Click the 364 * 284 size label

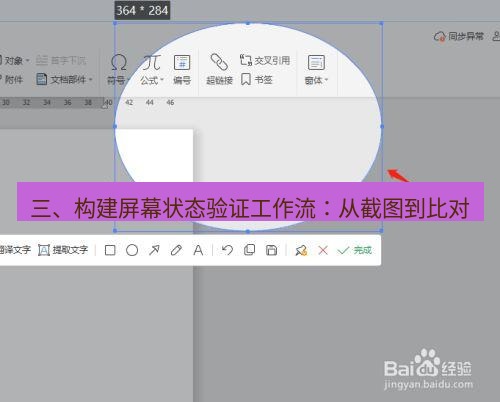click(142, 10)
